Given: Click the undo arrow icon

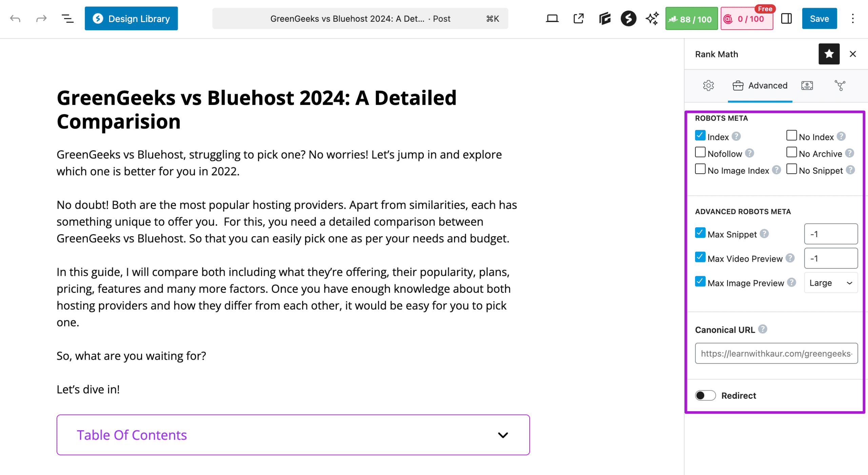Looking at the screenshot, I should [x=15, y=19].
